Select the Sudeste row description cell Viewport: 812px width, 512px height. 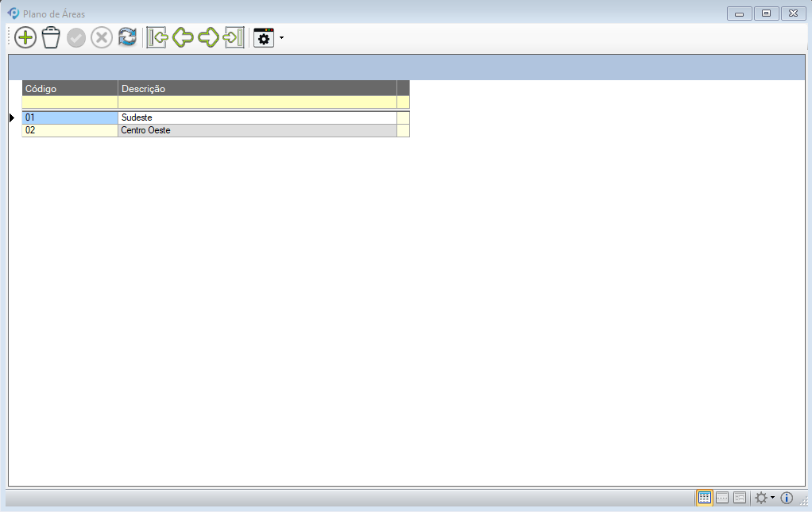point(257,117)
